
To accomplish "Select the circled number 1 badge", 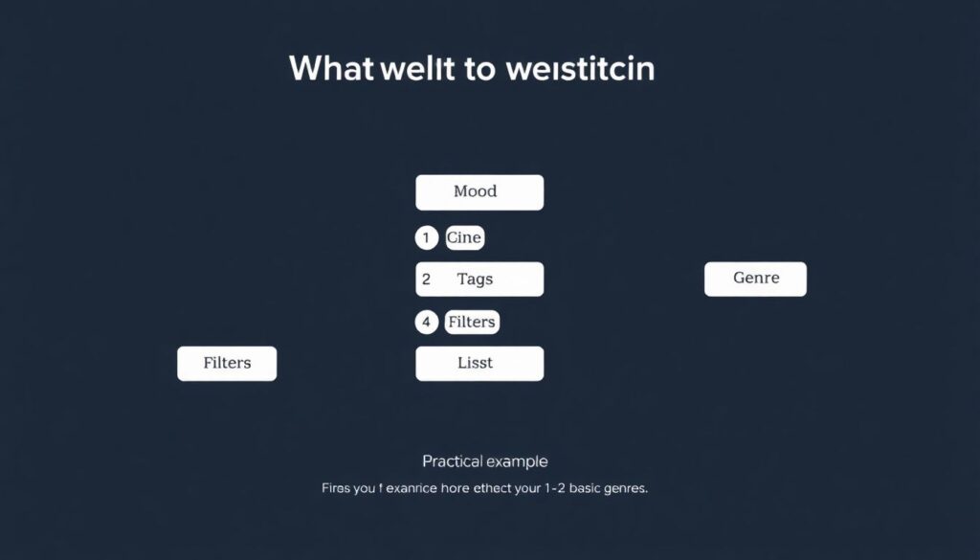I will [426, 237].
